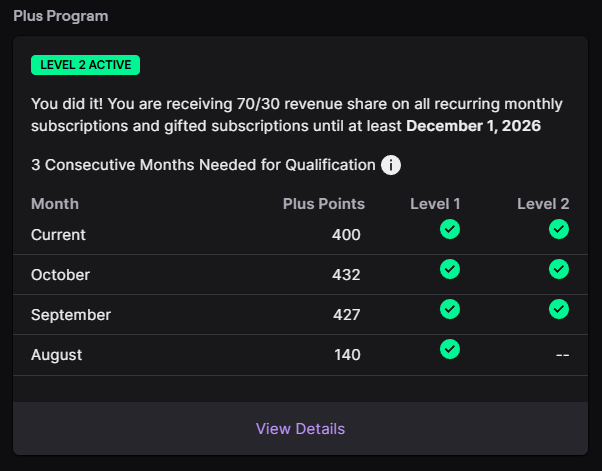Click Level 1 checkmark for October
The image size is (602, 471).
(450, 269)
